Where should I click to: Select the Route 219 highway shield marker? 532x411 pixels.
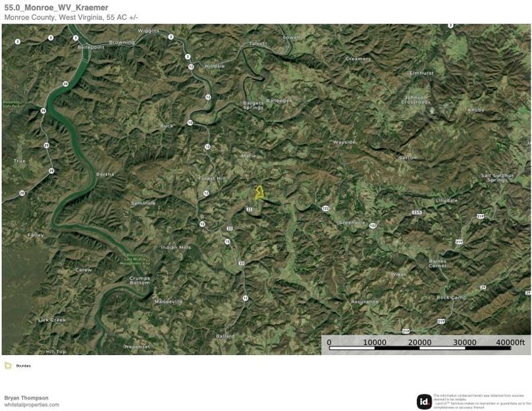(481, 216)
